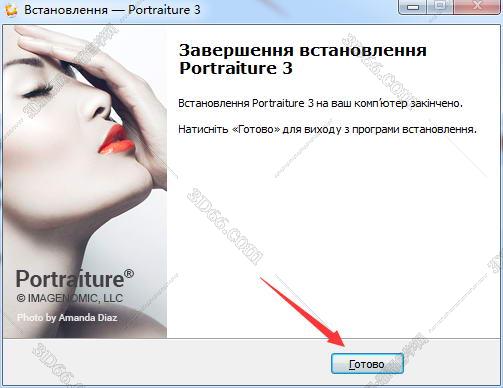Viewport: 503px width, 388px height.
Task: Click the disabled maximize button in title bar
Action: coord(441,7)
